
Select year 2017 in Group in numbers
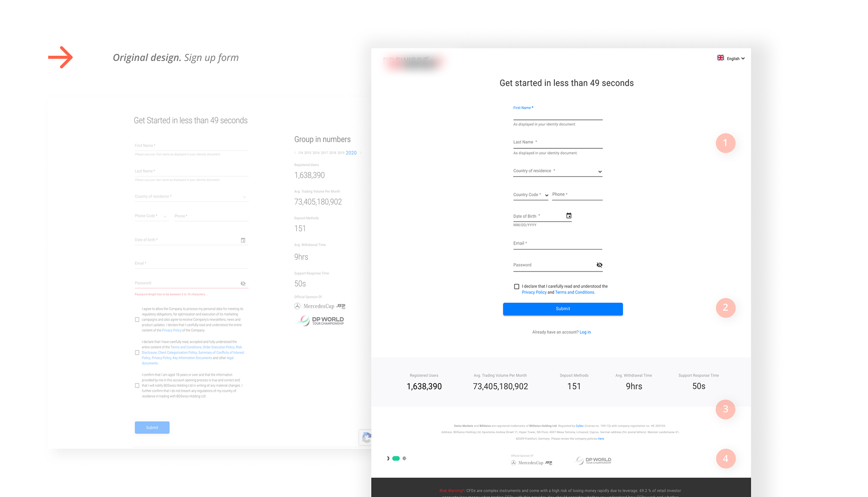pos(324,153)
